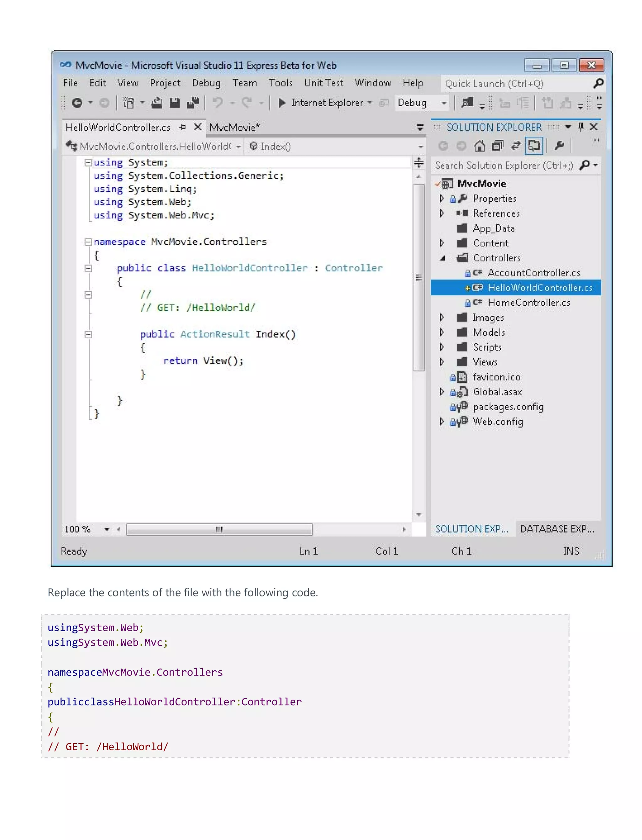The image size is (642, 840).
Task: Click the Collapse All icon in Solution Explorer
Action: click(497, 145)
